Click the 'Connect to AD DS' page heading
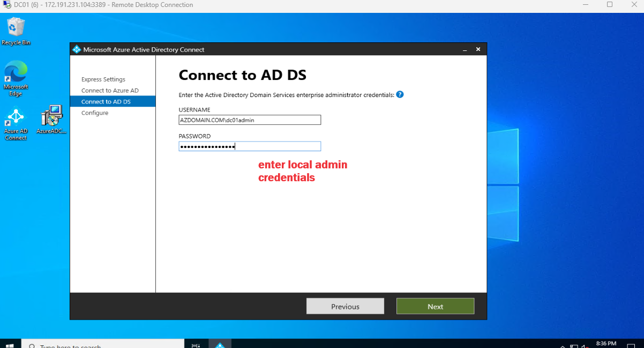The image size is (644, 348). (242, 75)
